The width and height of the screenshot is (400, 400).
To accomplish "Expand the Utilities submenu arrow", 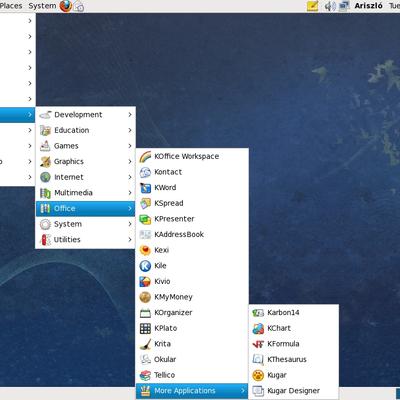I will pyautogui.click(x=130, y=240).
